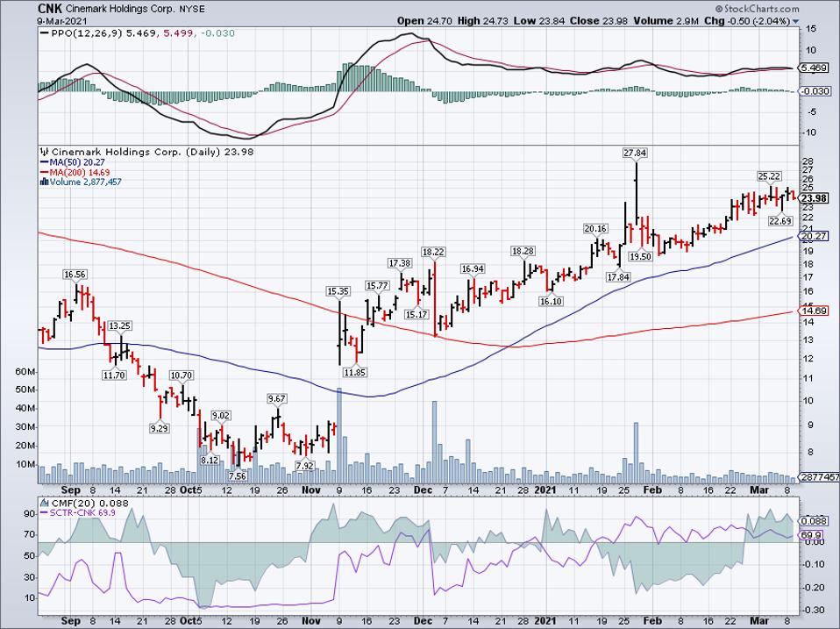Click the 27.84 price peak label
840x629 pixels.
[x=635, y=153]
